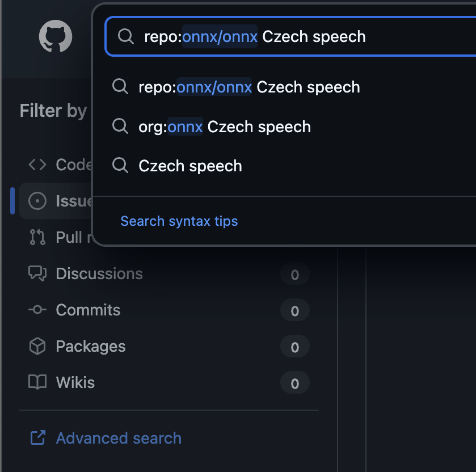476x472 pixels.
Task: Choose the 'org:onnx Czech speech' suggestion
Action: pyautogui.click(x=225, y=127)
